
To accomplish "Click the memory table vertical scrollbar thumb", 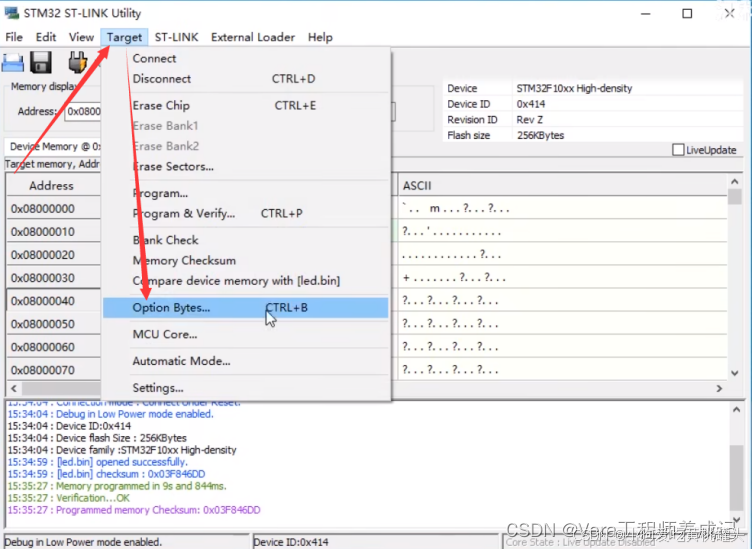I will [735, 197].
